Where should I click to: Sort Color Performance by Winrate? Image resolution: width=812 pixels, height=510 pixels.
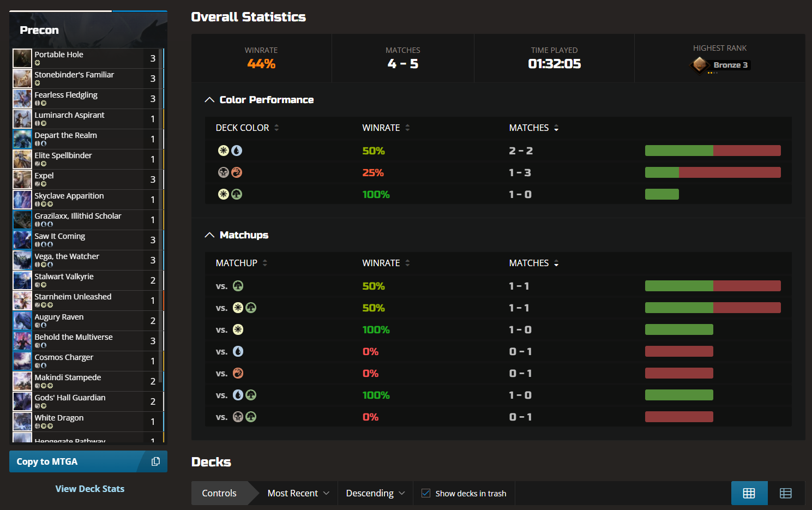coord(386,128)
